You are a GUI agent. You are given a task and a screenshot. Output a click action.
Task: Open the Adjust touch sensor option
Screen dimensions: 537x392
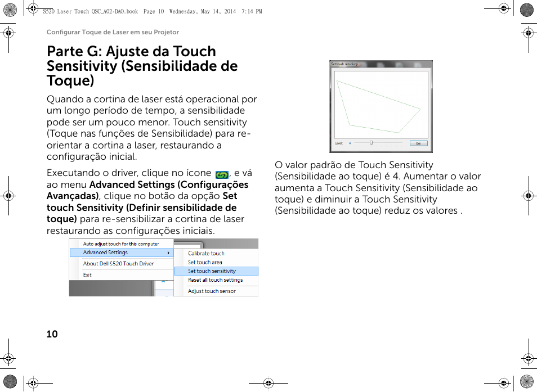pos(212,291)
